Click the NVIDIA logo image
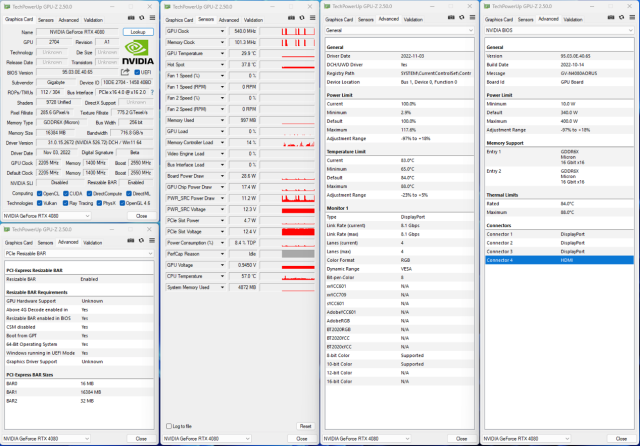Screen dimensions: 640x446 (x=138, y=53)
